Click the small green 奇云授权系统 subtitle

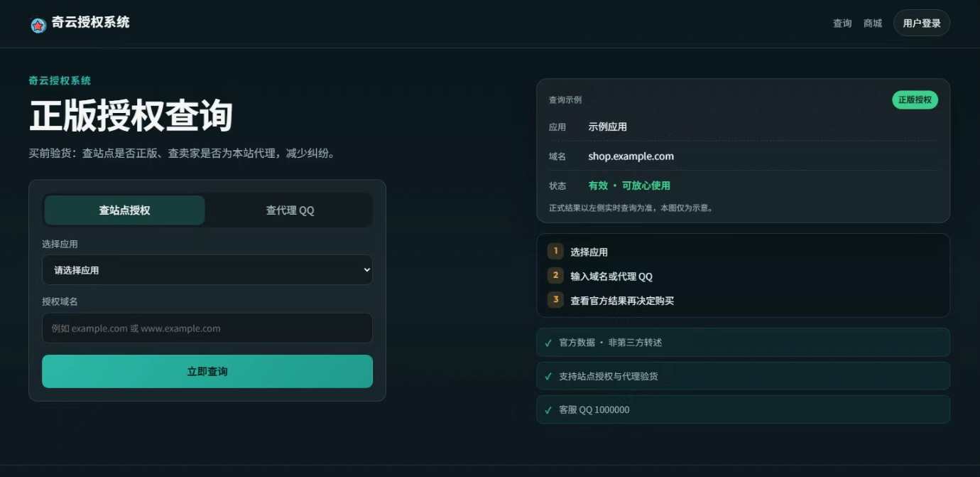60,81
